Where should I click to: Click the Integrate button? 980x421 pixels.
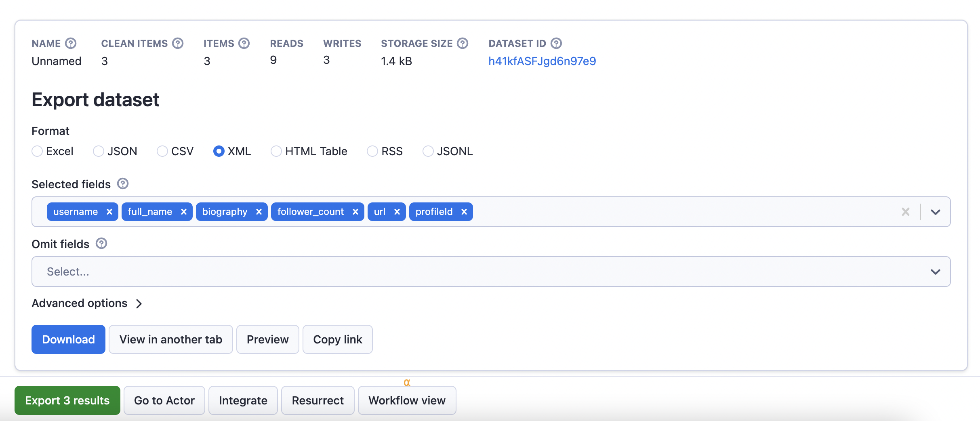243,400
